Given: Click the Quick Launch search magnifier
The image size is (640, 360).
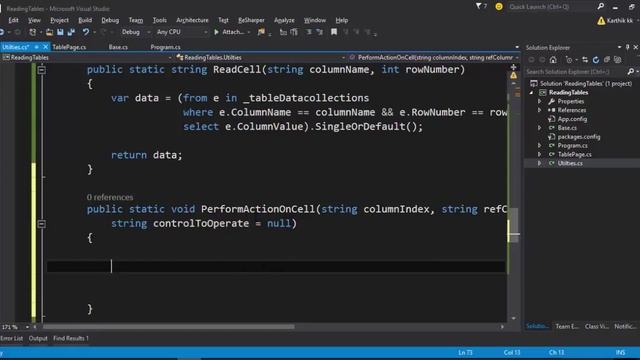Looking at the screenshot, I should (x=601, y=7).
